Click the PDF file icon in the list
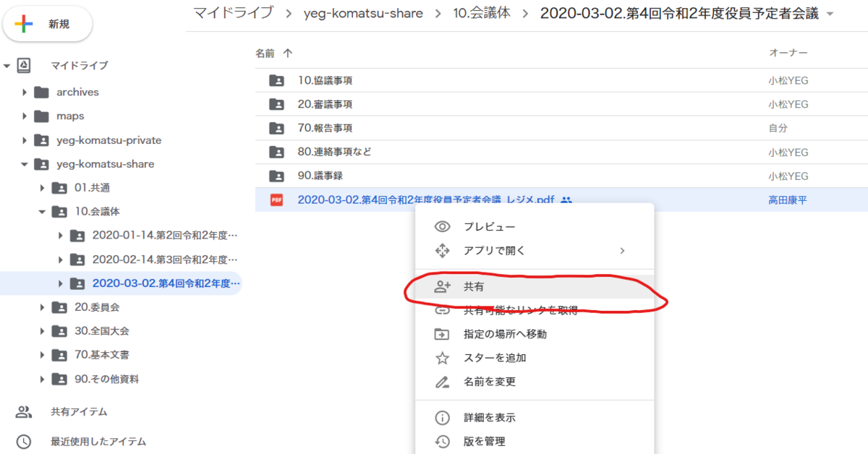868x454 pixels. 276,200
